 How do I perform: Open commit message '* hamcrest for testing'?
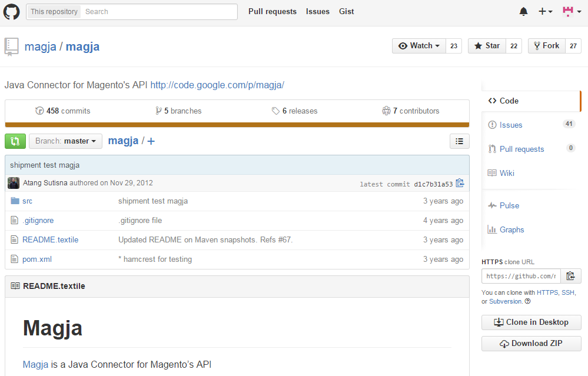pos(155,259)
